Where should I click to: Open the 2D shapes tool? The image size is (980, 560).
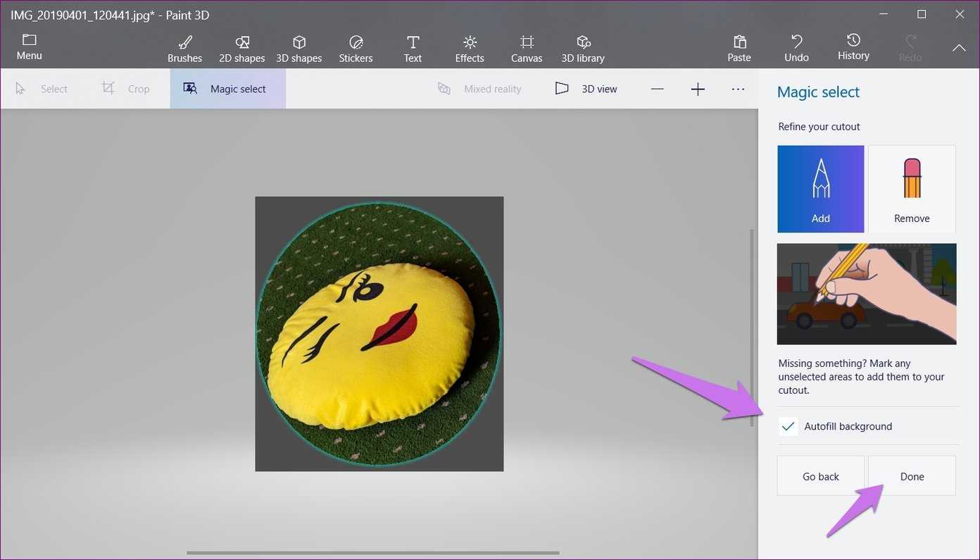tap(241, 49)
